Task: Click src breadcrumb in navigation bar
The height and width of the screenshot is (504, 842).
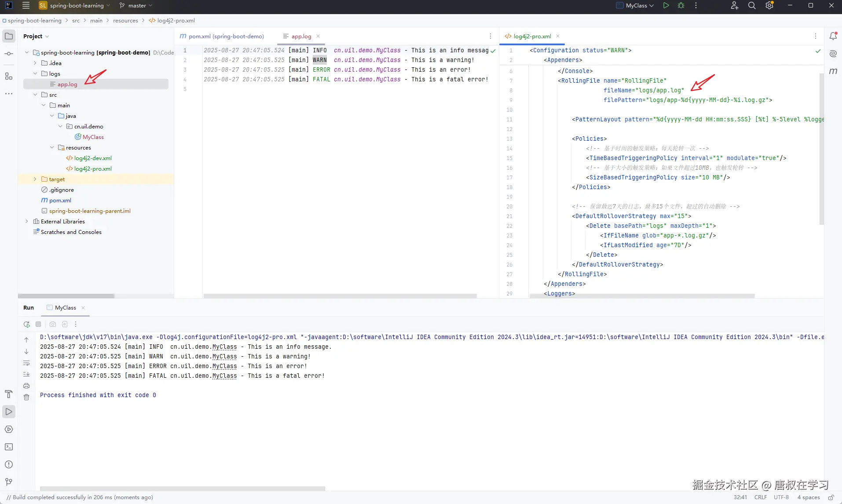Action: 76,20
